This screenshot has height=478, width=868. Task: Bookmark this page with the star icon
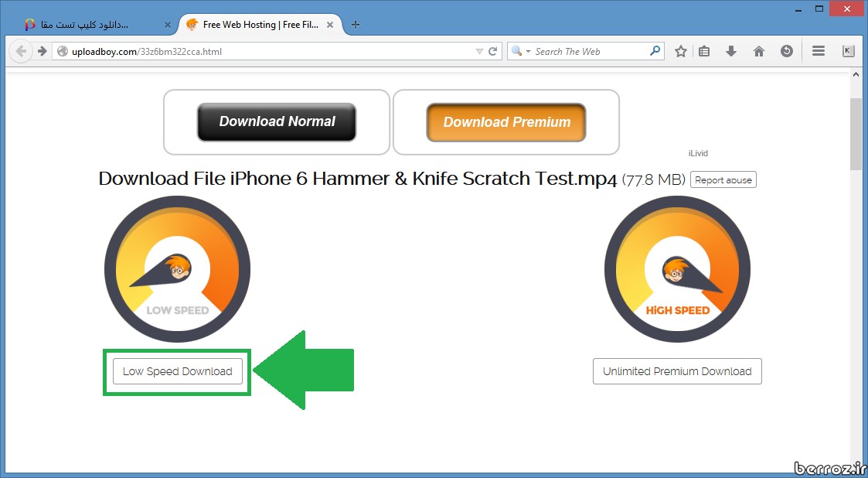pos(680,52)
